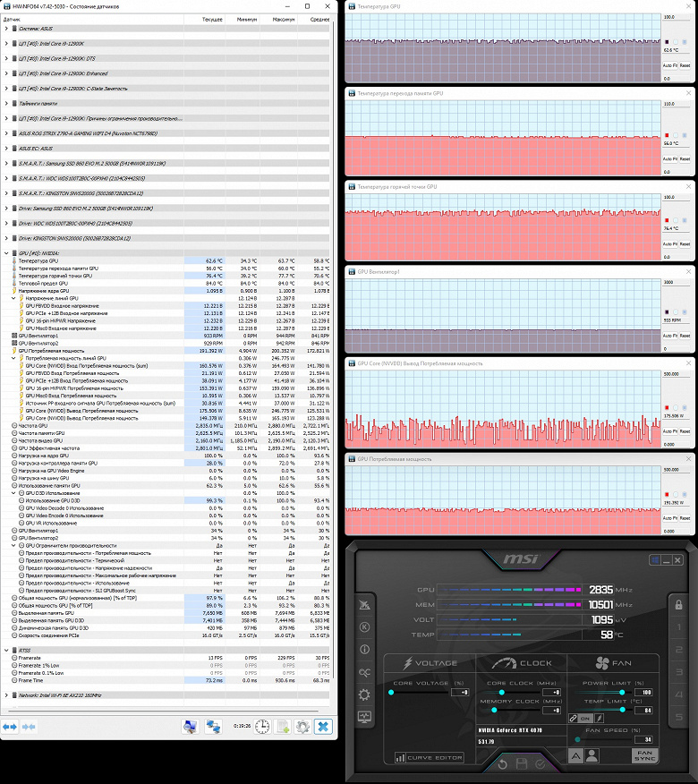
Task: Open the Curve Editor
Action: [x=429, y=757]
